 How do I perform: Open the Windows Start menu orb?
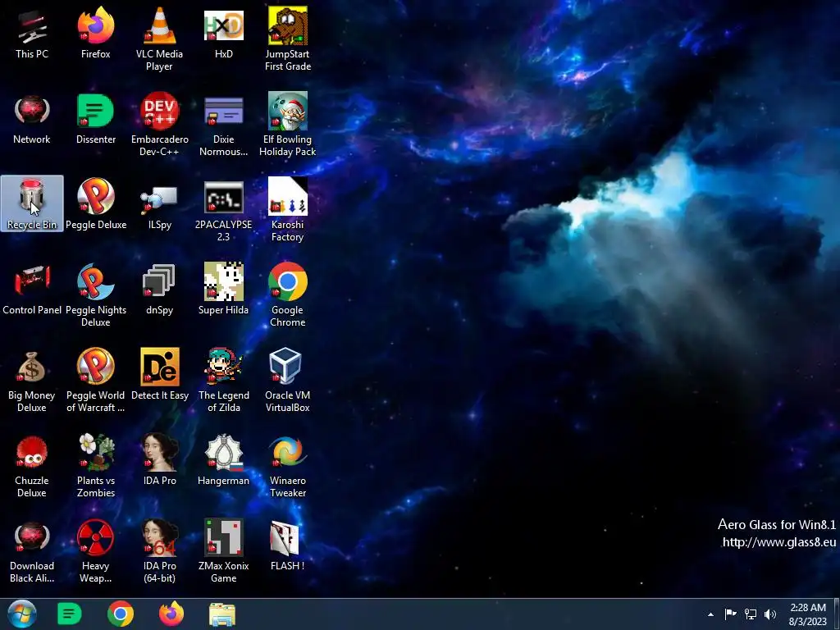pos(22,614)
